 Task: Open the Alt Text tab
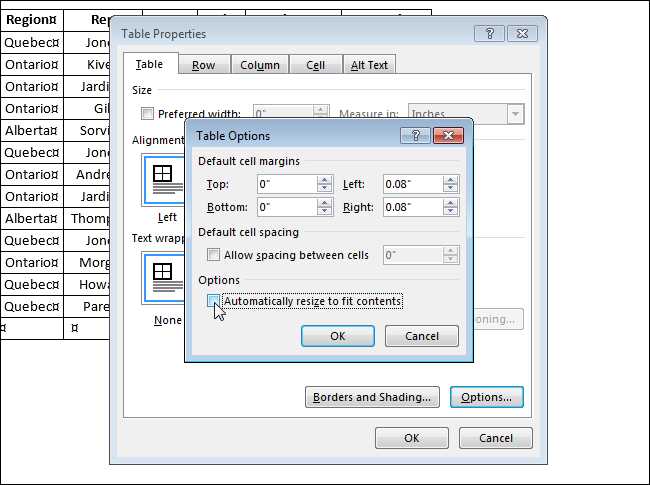(369, 65)
